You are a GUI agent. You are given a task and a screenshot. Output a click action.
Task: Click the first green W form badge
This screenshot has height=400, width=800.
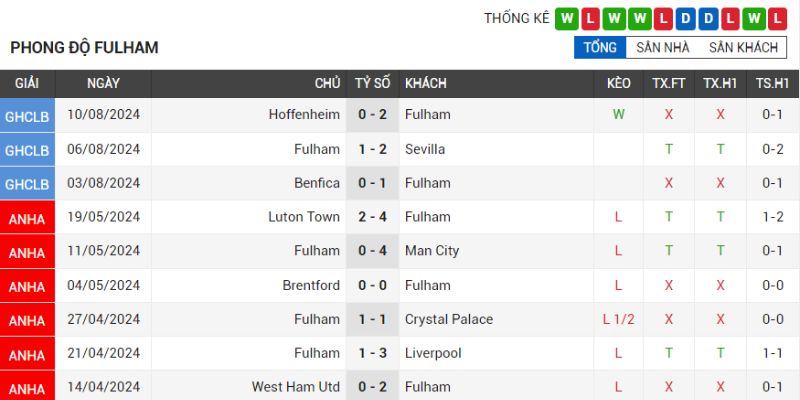coord(568,18)
